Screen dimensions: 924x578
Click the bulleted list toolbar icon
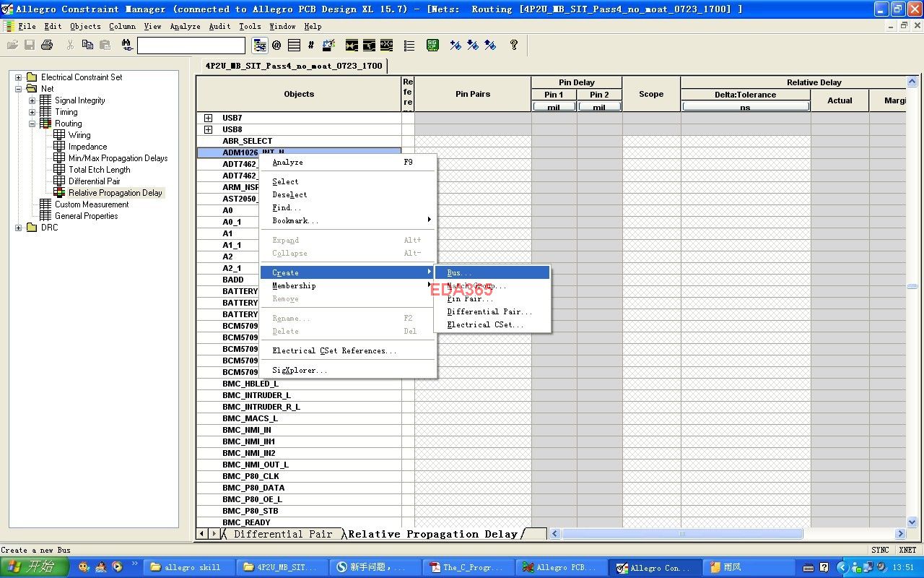[409, 45]
